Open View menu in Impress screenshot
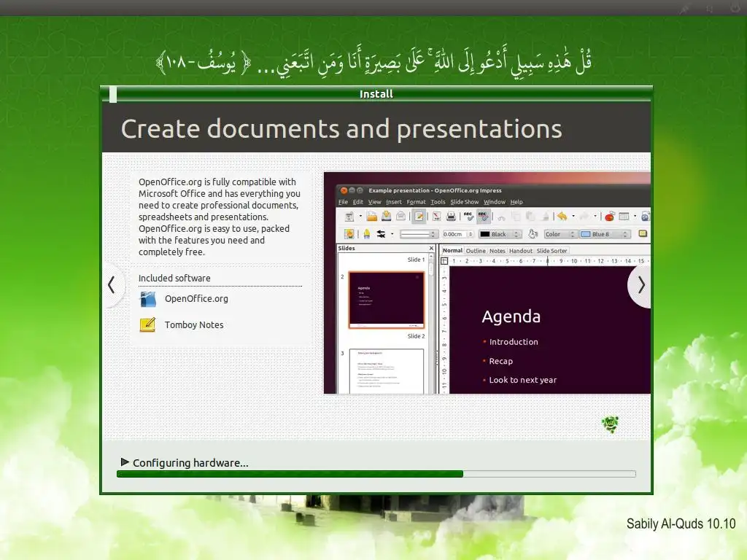The image size is (747, 560). (374, 202)
